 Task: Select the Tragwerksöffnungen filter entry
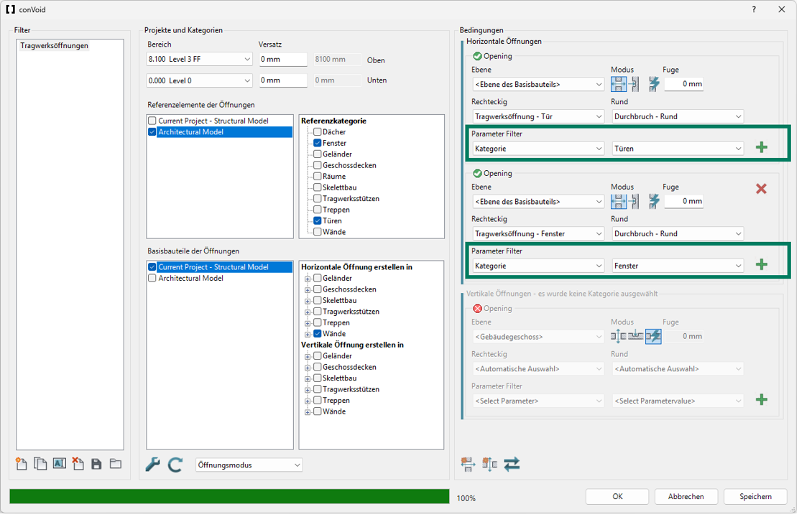coord(55,45)
